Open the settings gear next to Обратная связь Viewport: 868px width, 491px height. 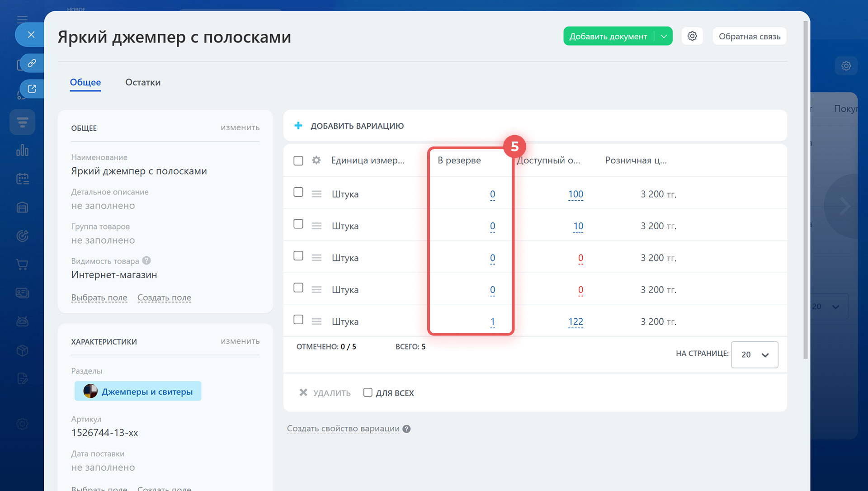tap(692, 36)
